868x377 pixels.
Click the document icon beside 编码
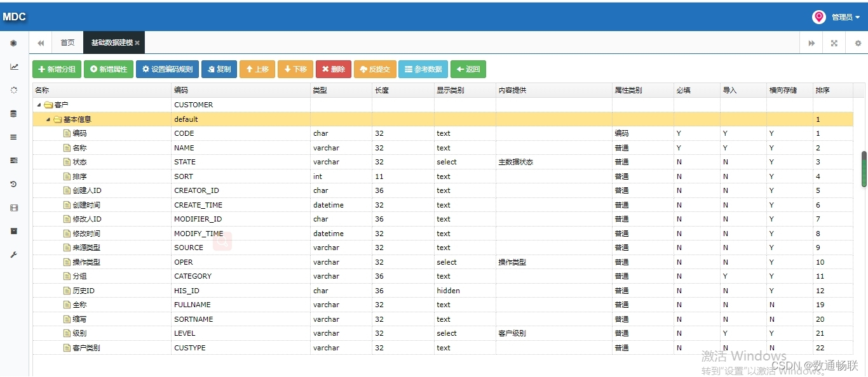click(67, 133)
